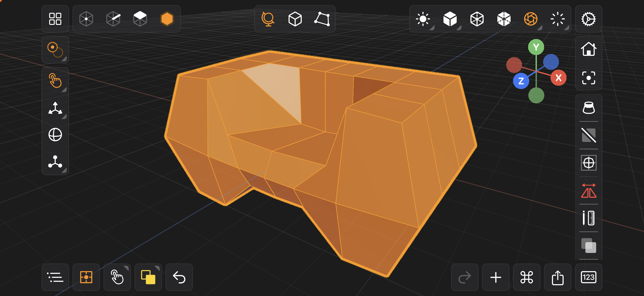This screenshot has width=644, height=296.
Task: Click the redo arrow button
Action: point(465,277)
